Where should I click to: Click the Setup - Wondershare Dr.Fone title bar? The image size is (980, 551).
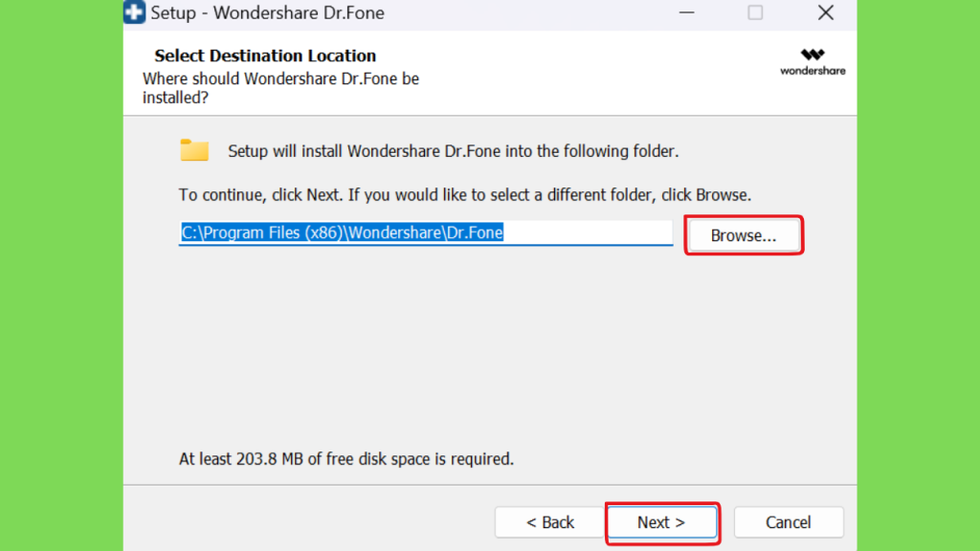pos(267,12)
